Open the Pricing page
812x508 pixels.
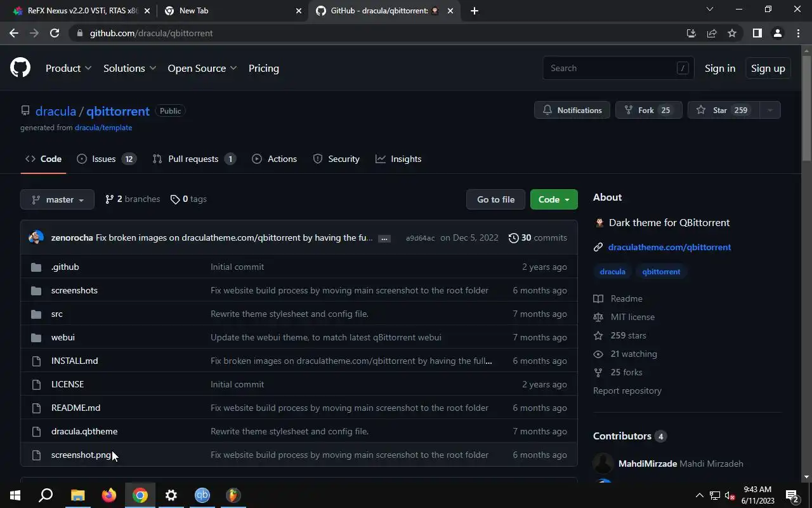(x=263, y=68)
